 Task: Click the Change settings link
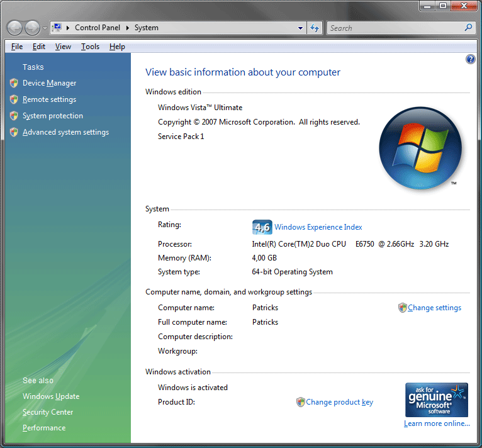click(434, 308)
